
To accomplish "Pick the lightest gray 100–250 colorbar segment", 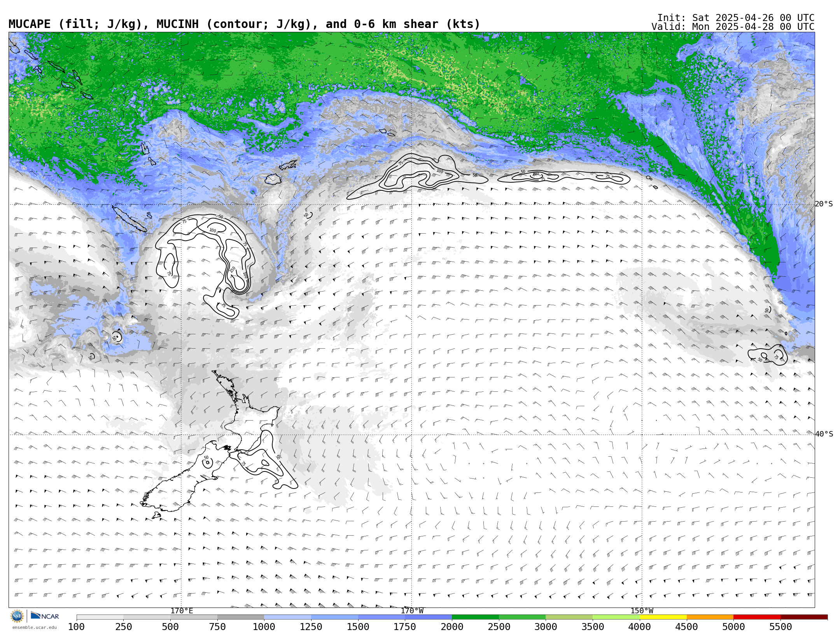I will 100,617.
